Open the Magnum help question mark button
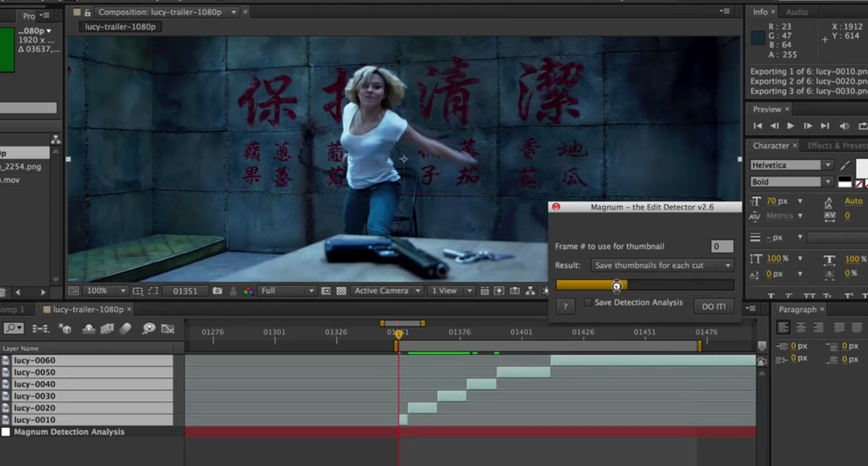The image size is (868, 466). (x=566, y=306)
